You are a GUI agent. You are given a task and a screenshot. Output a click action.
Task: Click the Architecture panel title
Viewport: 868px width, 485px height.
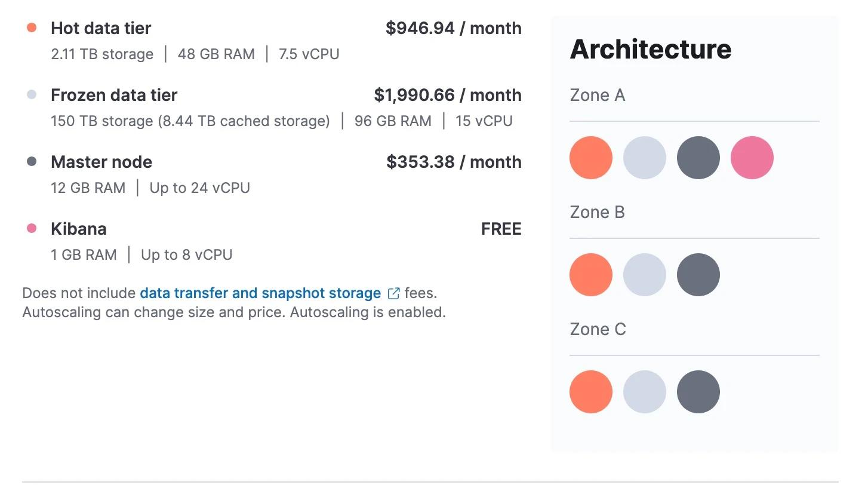[x=651, y=50]
